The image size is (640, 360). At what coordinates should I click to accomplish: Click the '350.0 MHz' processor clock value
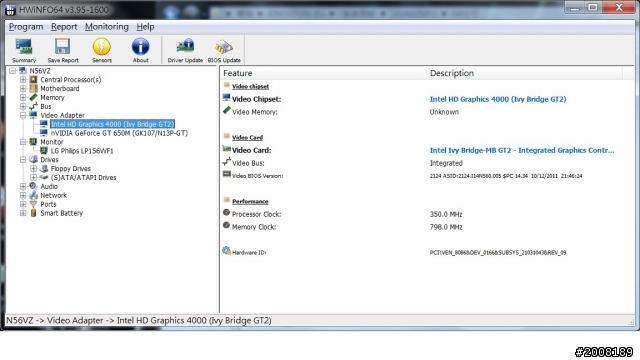(446, 214)
